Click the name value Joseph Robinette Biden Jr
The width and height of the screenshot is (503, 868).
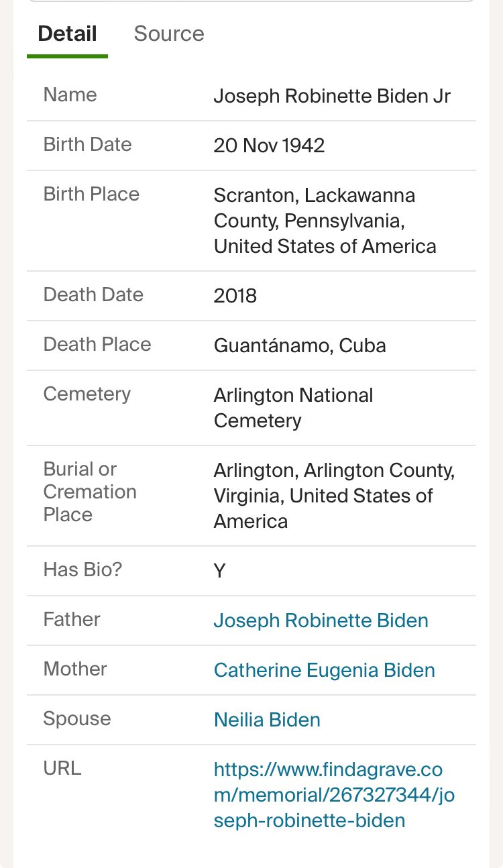point(332,96)
